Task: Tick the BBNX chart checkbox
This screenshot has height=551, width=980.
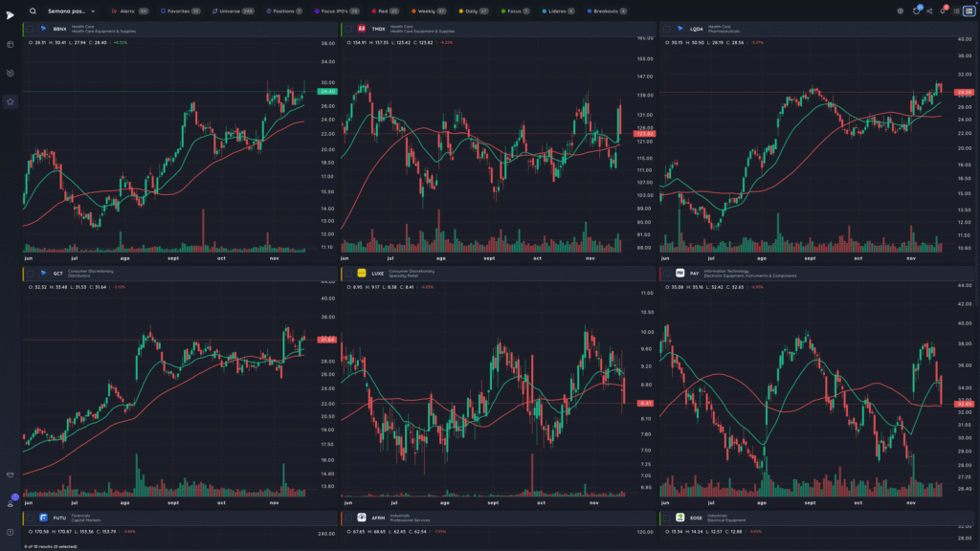Action: click(30, 29)
